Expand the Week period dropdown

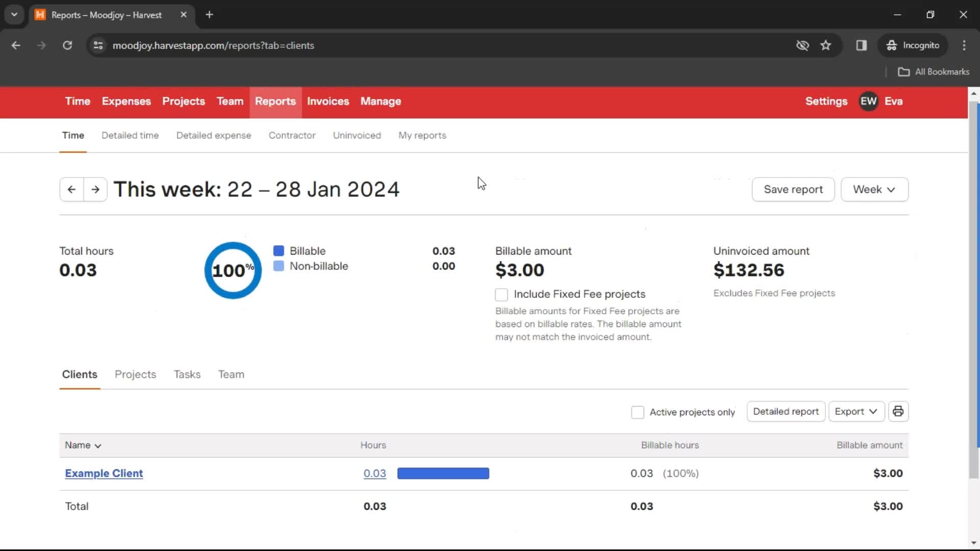click(x=873, y=189)
